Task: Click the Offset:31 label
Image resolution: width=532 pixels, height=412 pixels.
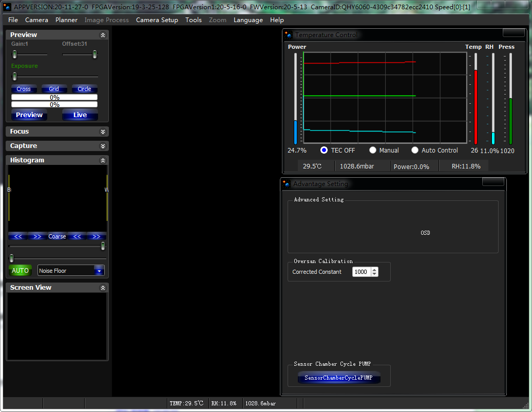Action: [x=74, y=44]
